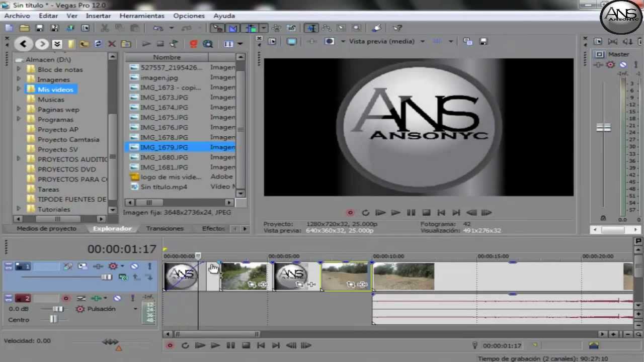Open the Opciones menu
The image size is (644, 362).
pos(189,16)
